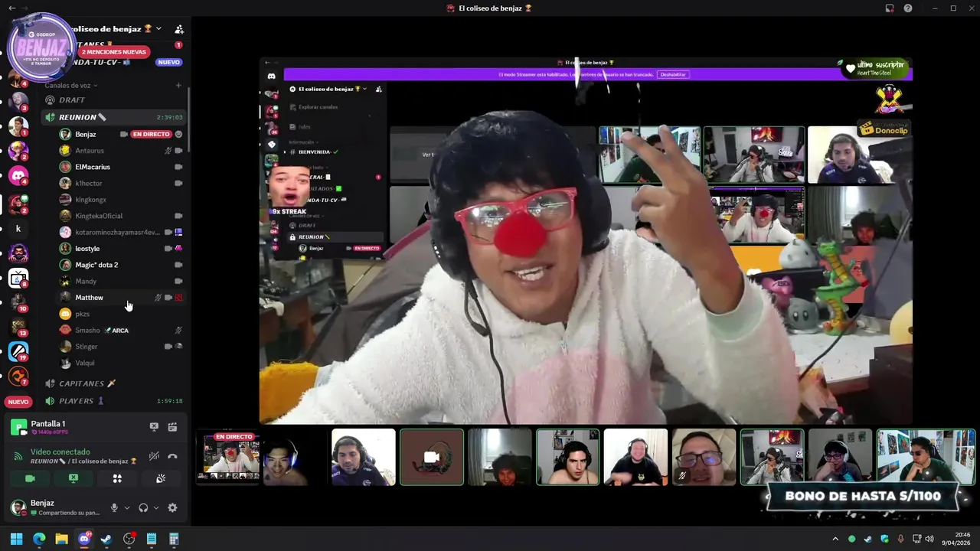Open Calculator from the taskbar
Screen dimensions: 980x551
pos(174,539)
